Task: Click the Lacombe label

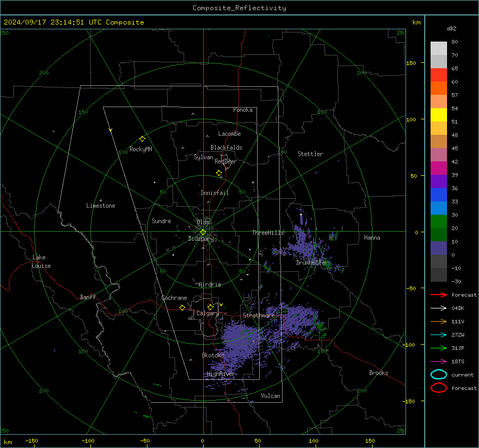Action: tap(229, 134)
